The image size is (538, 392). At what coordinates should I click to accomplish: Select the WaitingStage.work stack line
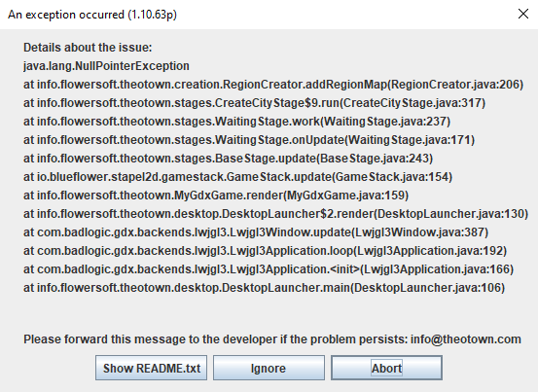pyautogui.click(x=236, y=122)
